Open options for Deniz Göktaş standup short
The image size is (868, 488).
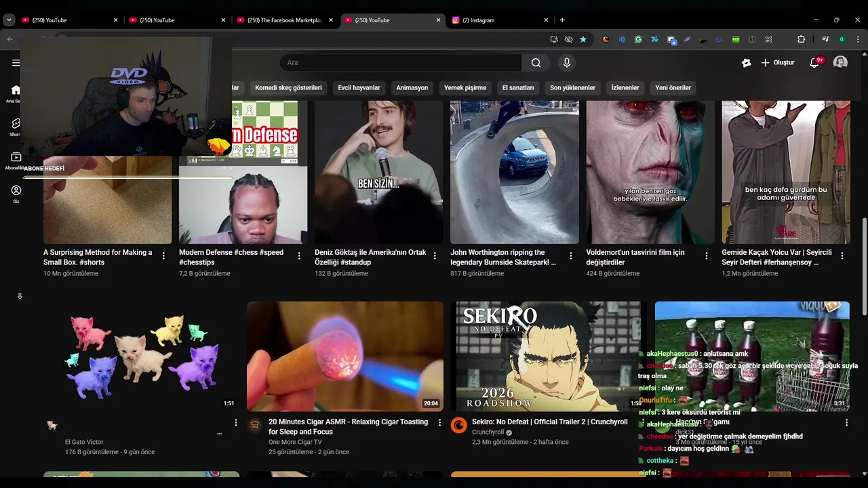click(x=435, y=256)
